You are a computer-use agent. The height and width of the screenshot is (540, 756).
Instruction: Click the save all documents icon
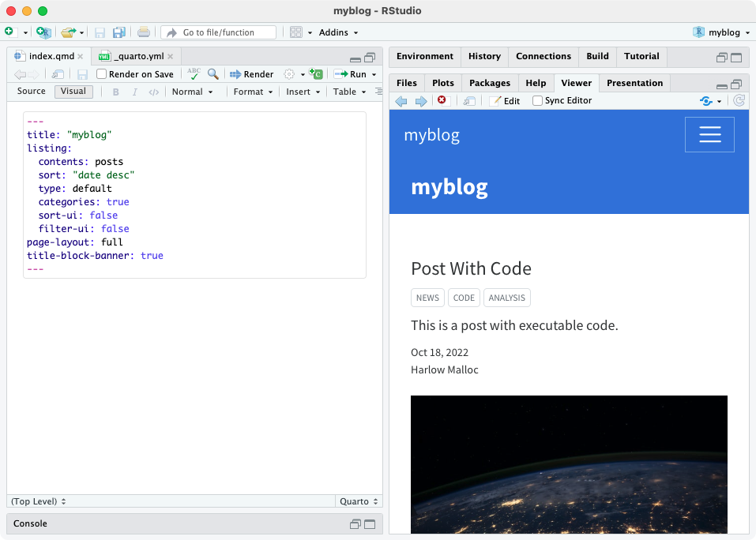point(119,32)
